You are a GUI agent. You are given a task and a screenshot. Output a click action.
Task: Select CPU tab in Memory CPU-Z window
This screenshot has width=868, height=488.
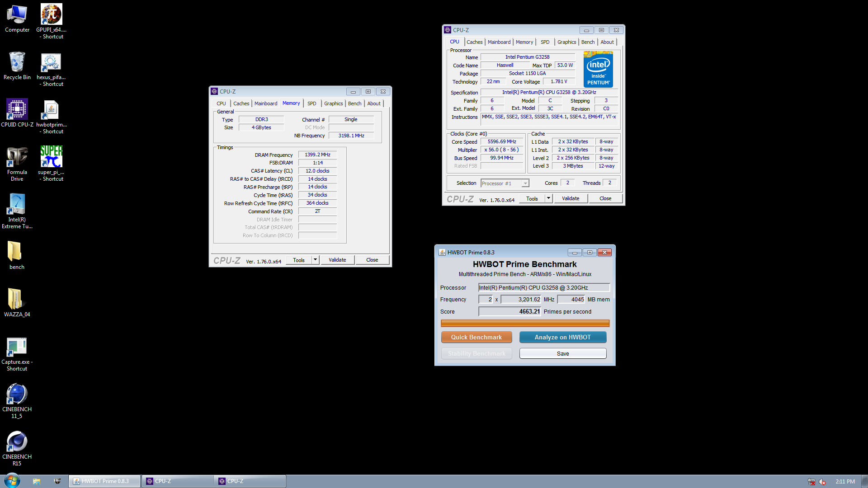(x=221, y=103)
